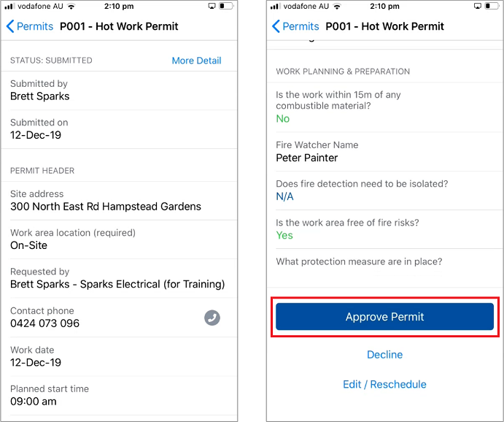Tap screen mirroring icon in left status bar
The width and height of the screenshot is (504, 422).
212,6
